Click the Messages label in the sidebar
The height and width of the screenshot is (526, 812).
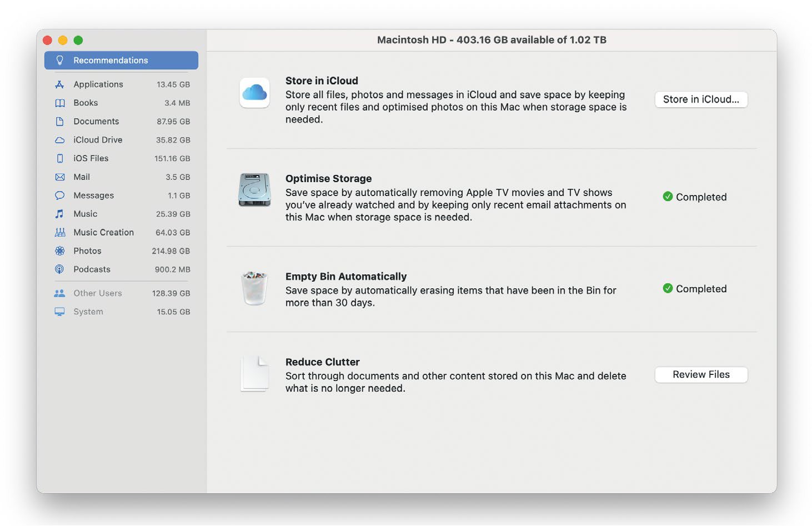click(x=93, y=196)
